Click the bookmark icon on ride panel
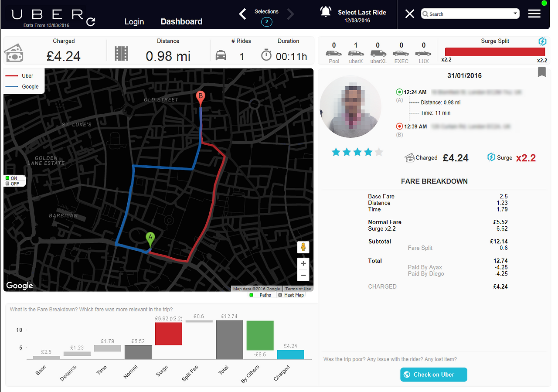Image resolution: width=558 pixels, height=392 pixels. (542, 72)
